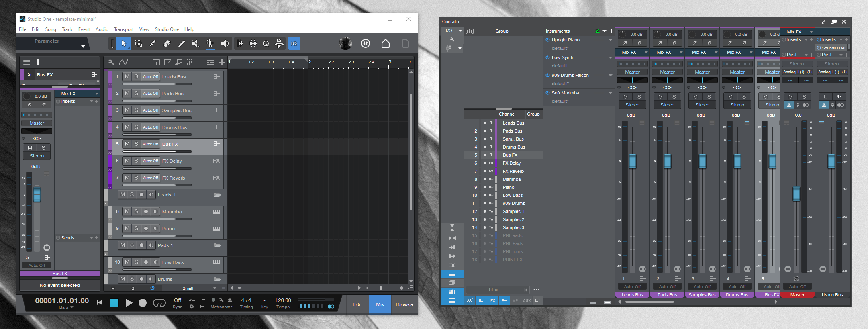Click the Leads Bus console channel fader

pos(633,161)
